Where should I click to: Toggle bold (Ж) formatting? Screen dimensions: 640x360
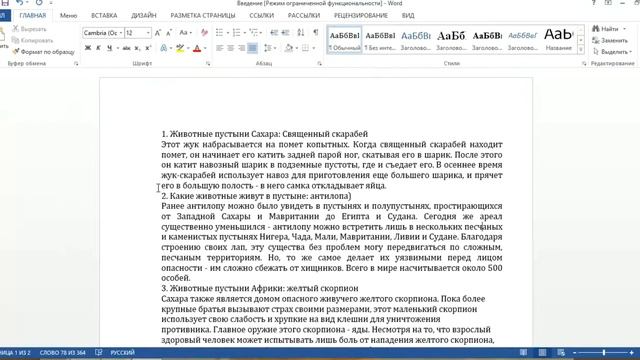tap(87, 48)
